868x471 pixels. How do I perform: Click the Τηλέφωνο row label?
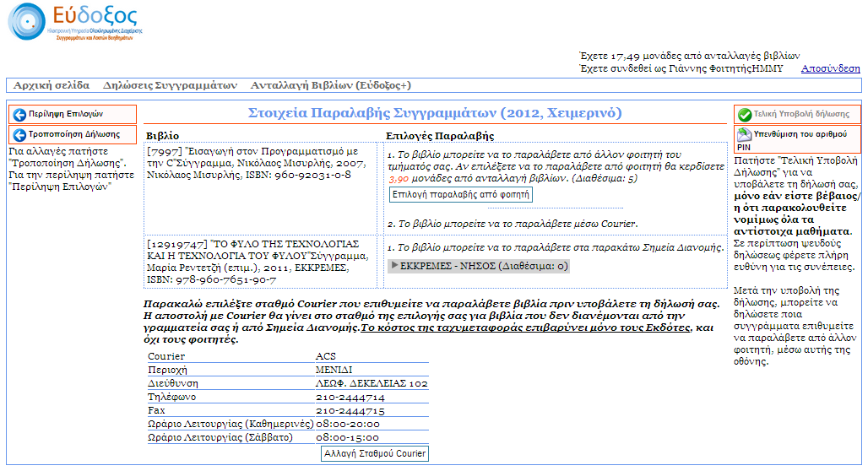tap(171, 398)
